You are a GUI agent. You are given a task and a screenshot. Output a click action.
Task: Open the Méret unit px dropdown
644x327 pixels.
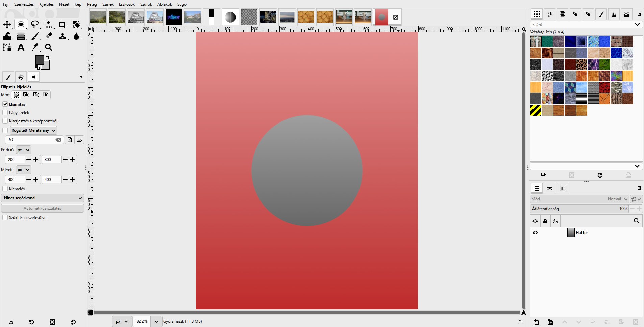23,170
